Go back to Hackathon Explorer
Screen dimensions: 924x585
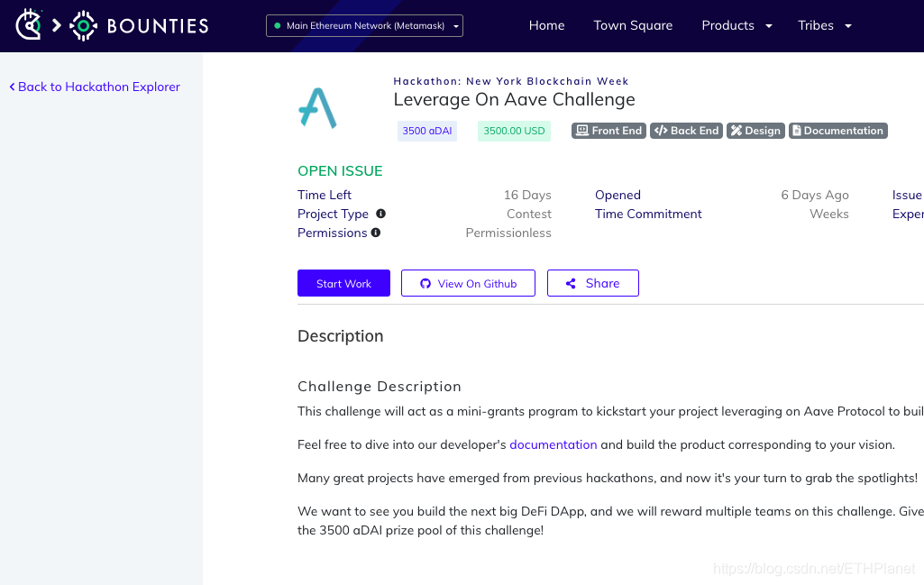pos(95,87)
